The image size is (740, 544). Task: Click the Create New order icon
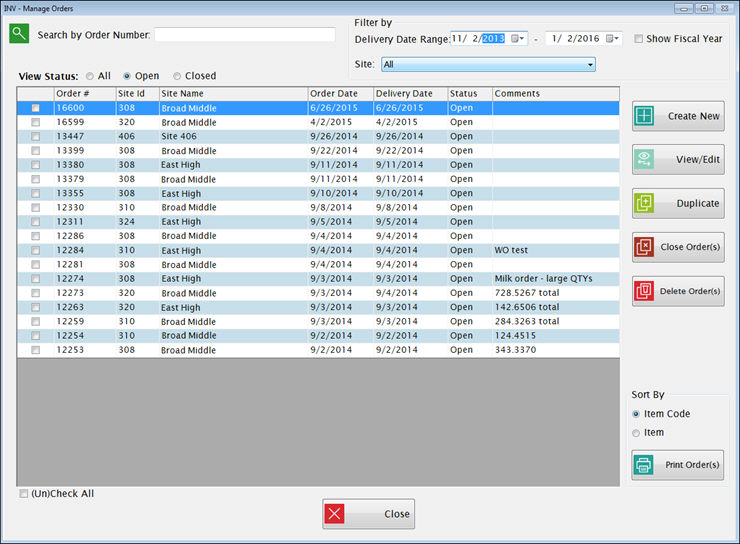pyautogui.click(x=645, y=116)
